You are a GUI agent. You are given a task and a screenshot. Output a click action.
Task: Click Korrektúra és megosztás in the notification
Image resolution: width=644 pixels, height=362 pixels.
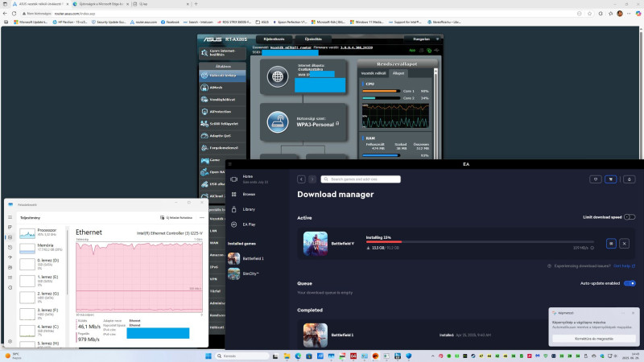click(x=594, y=339)
